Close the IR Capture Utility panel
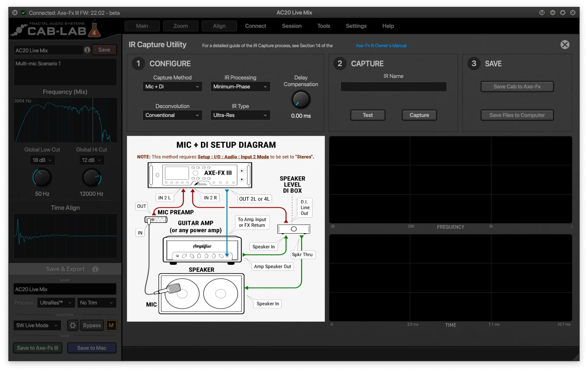Screen dimensions: 588x371 (x=565, y=45)
